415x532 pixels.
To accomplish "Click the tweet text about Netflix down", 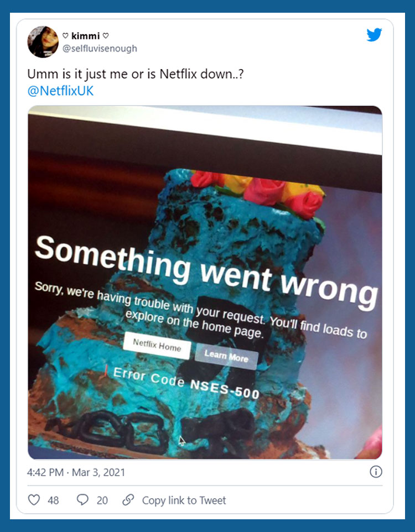I will 136,74.
